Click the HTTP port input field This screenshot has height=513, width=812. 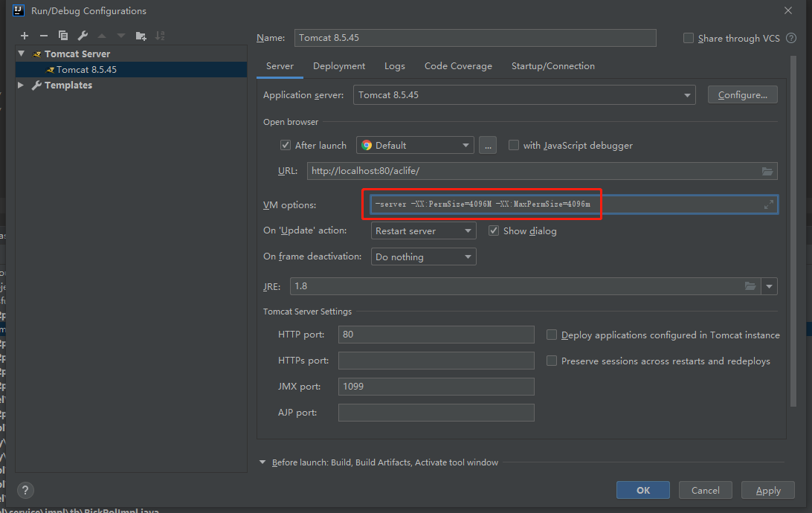click(x=436, y=335)
